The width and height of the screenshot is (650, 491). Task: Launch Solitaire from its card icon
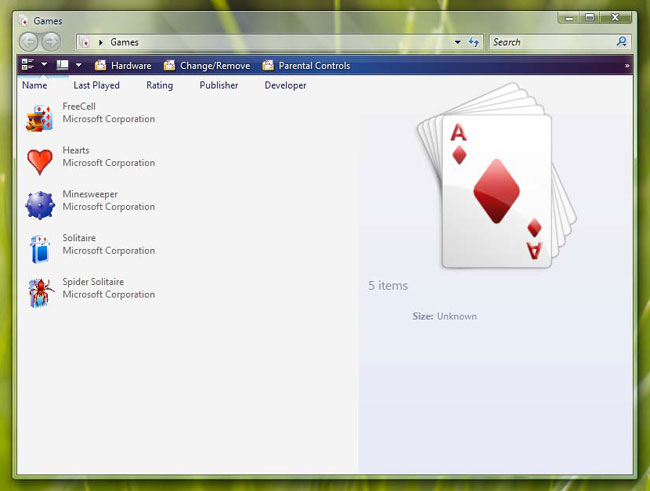click(39, 249)
